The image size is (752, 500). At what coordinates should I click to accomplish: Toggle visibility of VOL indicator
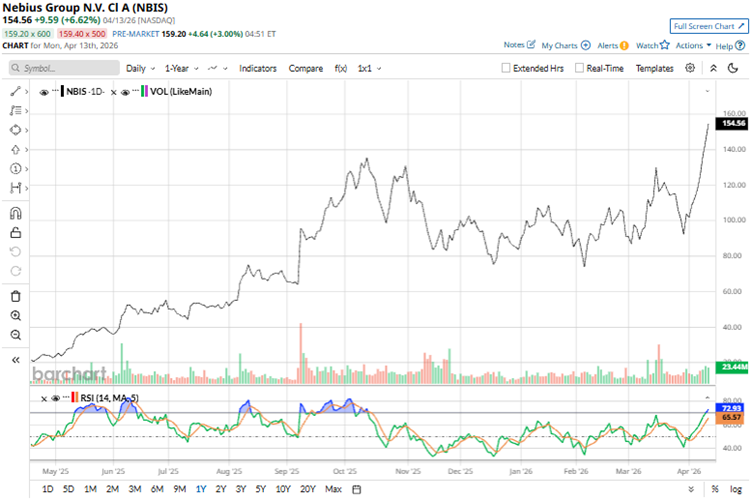pyautogui.click(x=125, y=92)
